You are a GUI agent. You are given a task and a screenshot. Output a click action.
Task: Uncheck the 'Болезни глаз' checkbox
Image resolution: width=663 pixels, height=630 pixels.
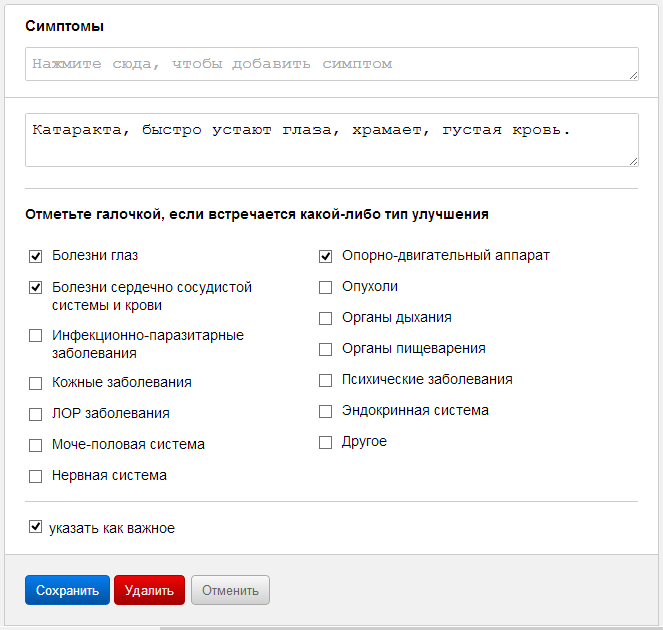point(36,256)
